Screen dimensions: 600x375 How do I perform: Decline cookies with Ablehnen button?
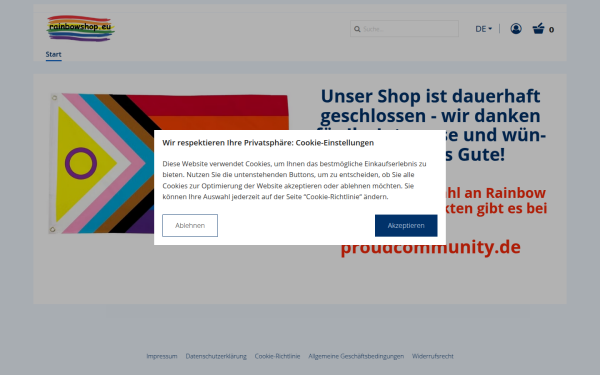190,225
